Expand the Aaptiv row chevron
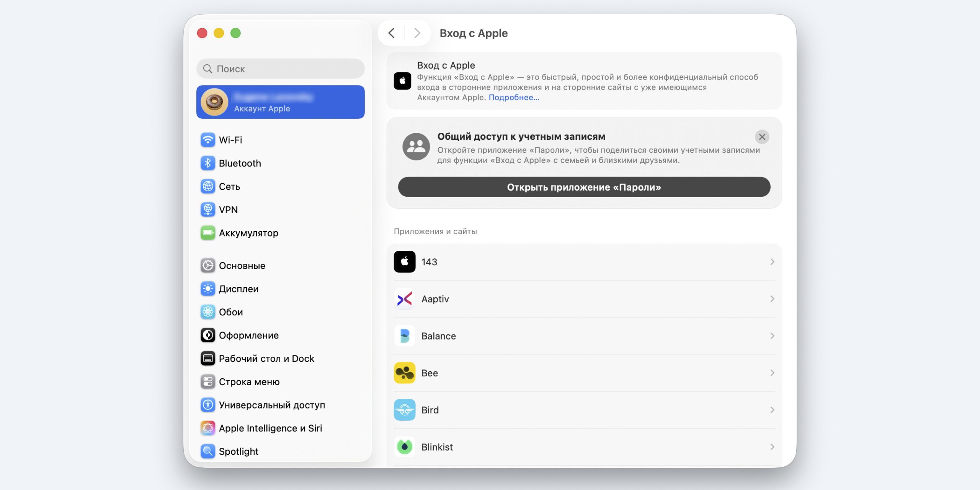980x490 pixels. 772,299
